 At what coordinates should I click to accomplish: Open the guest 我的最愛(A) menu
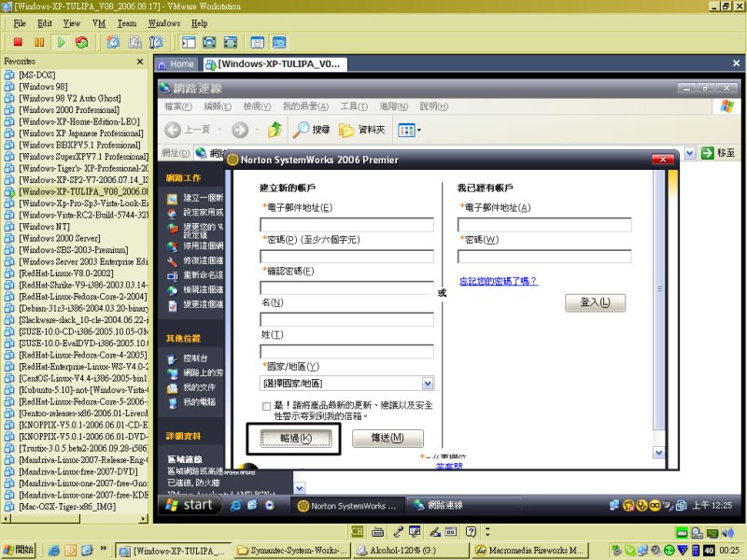coord(305,106)
